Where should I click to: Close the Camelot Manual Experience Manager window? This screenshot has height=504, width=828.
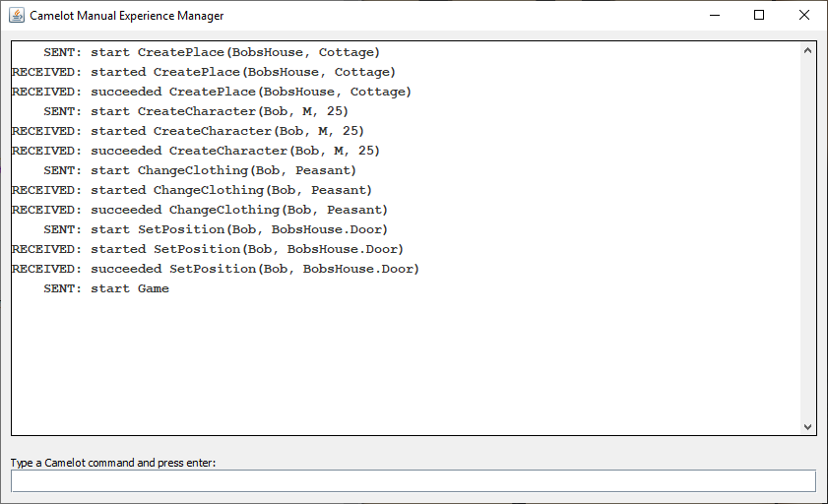pos(803,16)
